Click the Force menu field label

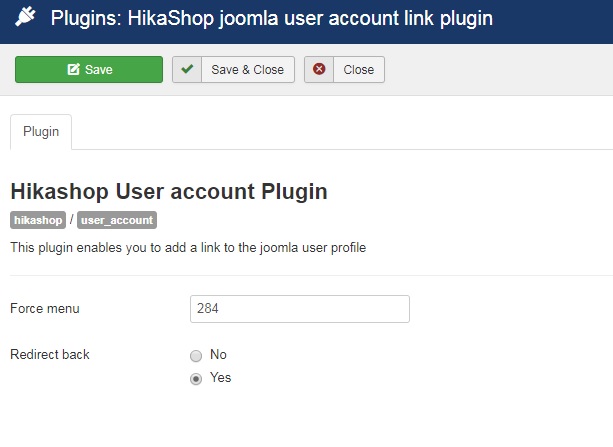click(x=45, y=309)
